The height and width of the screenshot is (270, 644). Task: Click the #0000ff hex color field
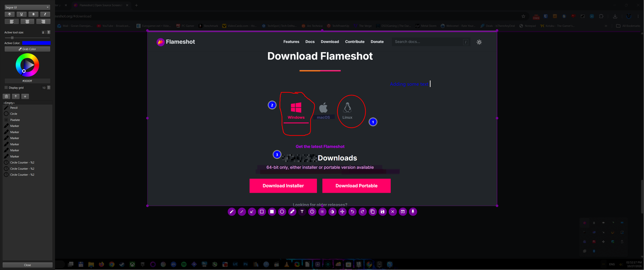point(27,81)
